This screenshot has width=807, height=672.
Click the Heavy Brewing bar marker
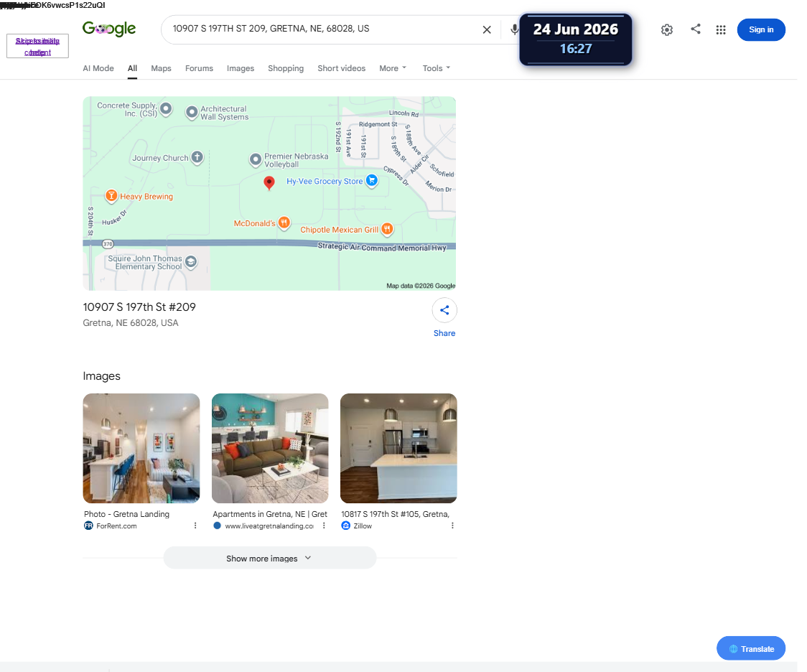coord(111,195)
